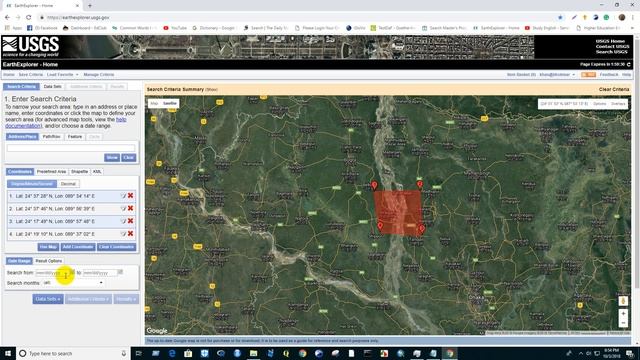Click the bottom-left red map marker
The height and width of the screenshot is (360, 640).
pyautogui.click(x=380, y=226)
